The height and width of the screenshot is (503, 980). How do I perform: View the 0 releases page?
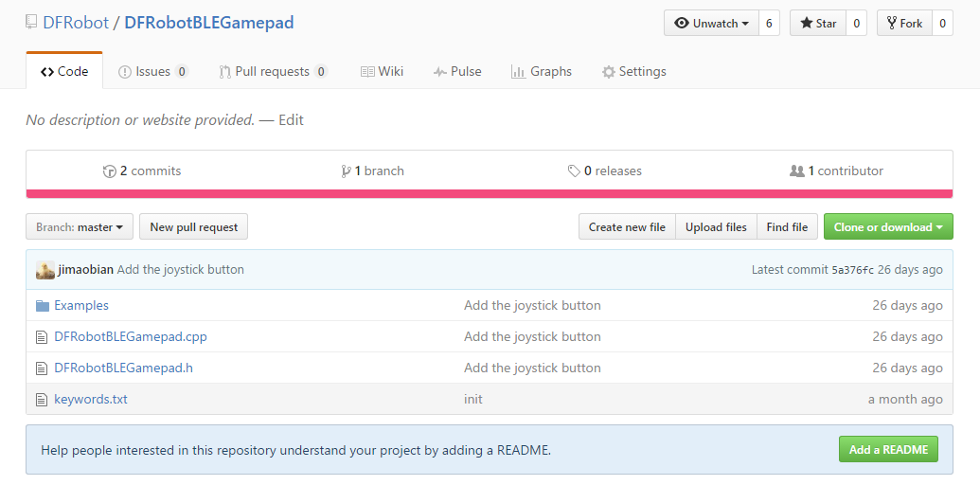(604, 171)
